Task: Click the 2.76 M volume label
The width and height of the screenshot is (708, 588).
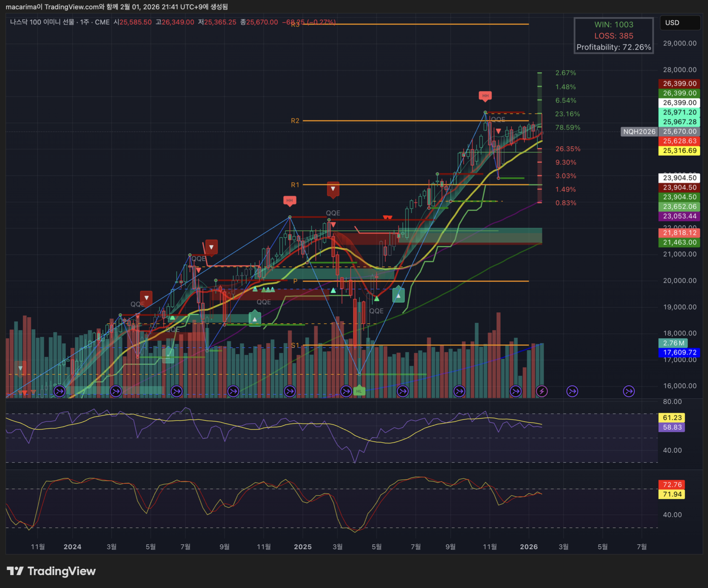Action: [673, 343]
